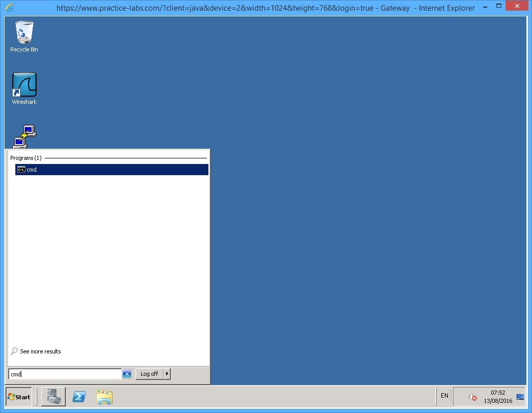This screenshot has width=532, height=413.
Task: Open Windows Explorer from the taskbar
Action: [x=104, y=397]
